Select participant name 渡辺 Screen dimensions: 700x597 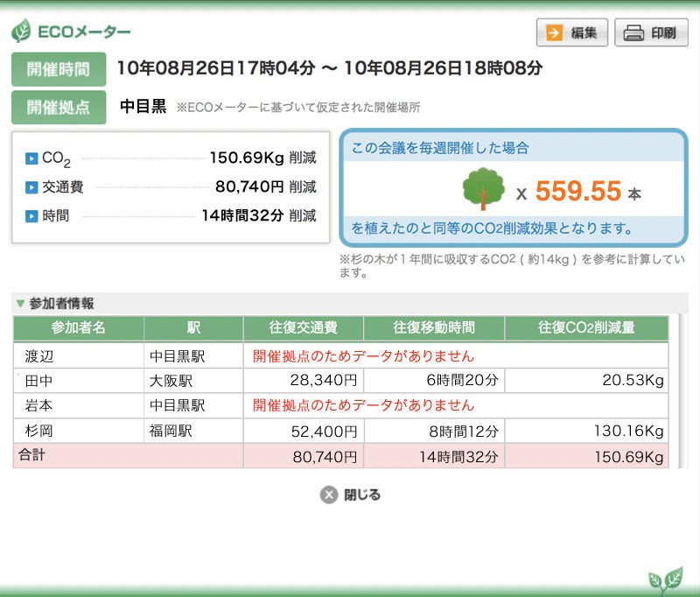click(x=39, y=356)
